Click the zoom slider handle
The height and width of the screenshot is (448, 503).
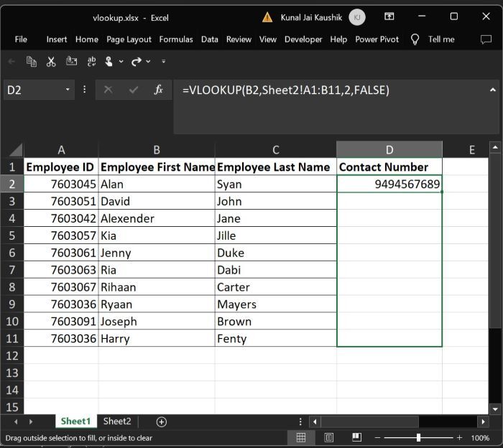(x=418, y=437)
